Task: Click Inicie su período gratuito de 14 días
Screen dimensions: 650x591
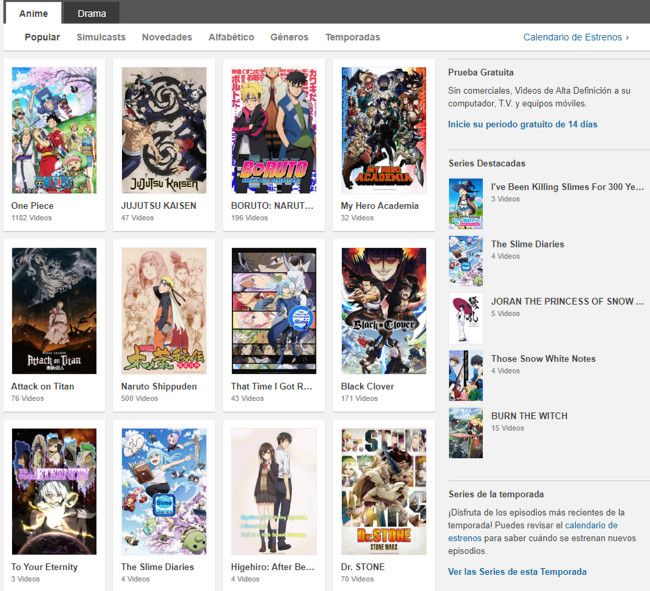Action: 522,124
